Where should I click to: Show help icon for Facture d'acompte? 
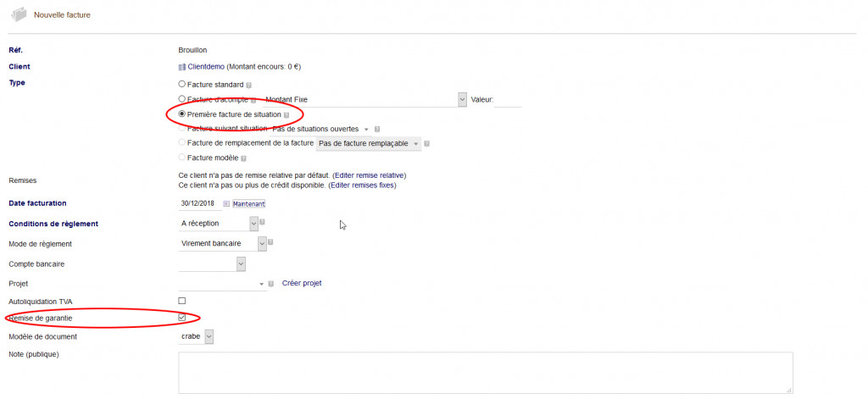point(253,100)
